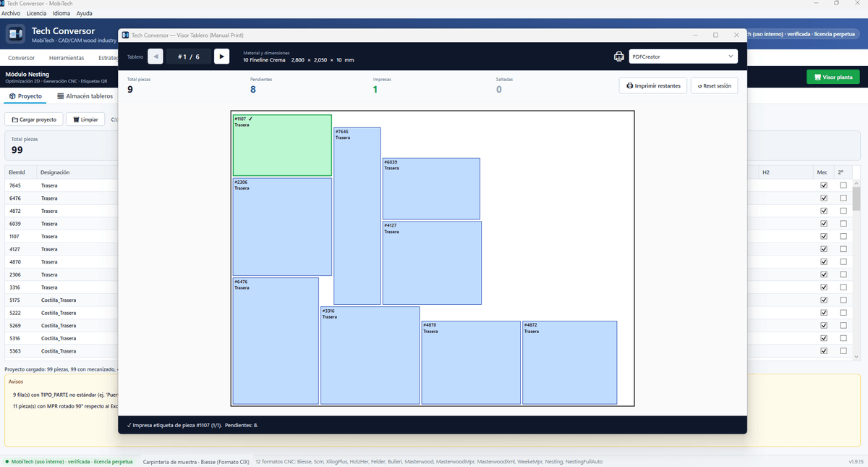The image size is (868, 467).
Task: Click the Limpiar button
Action: point(85,119)
